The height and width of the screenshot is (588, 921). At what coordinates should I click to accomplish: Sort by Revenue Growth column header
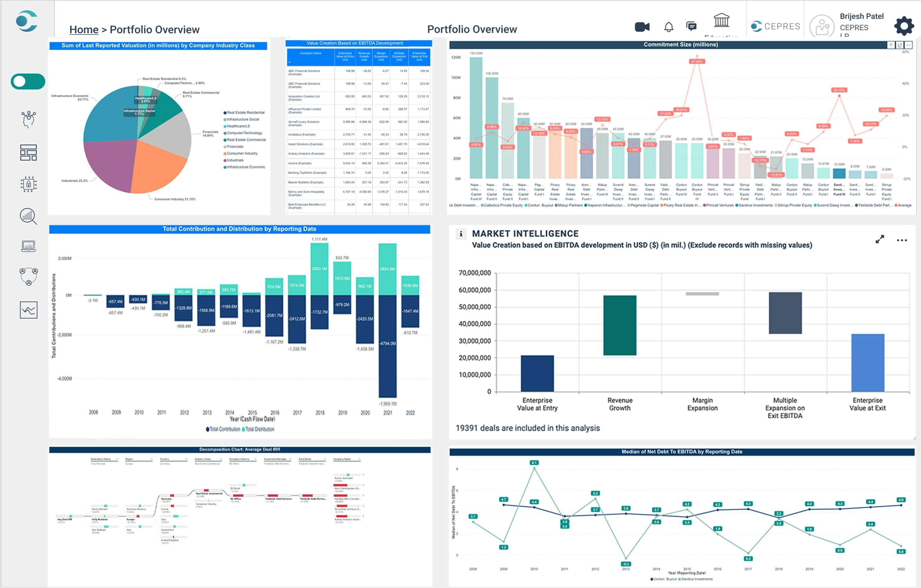point(364,57)
